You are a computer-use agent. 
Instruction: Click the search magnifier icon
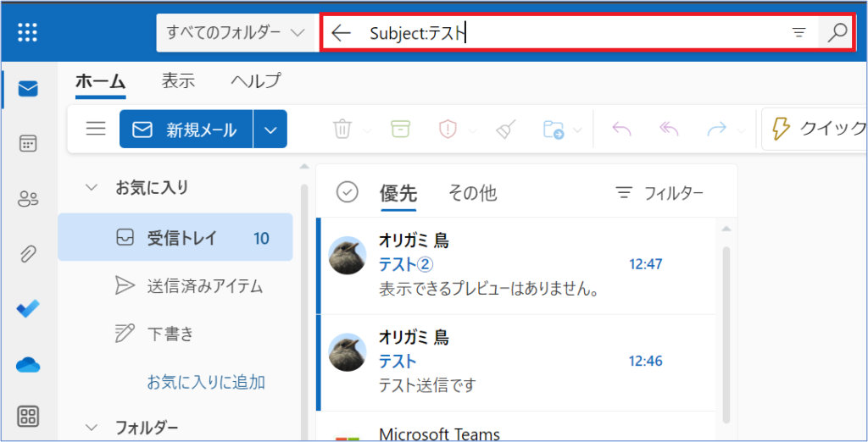click(837, 33)
